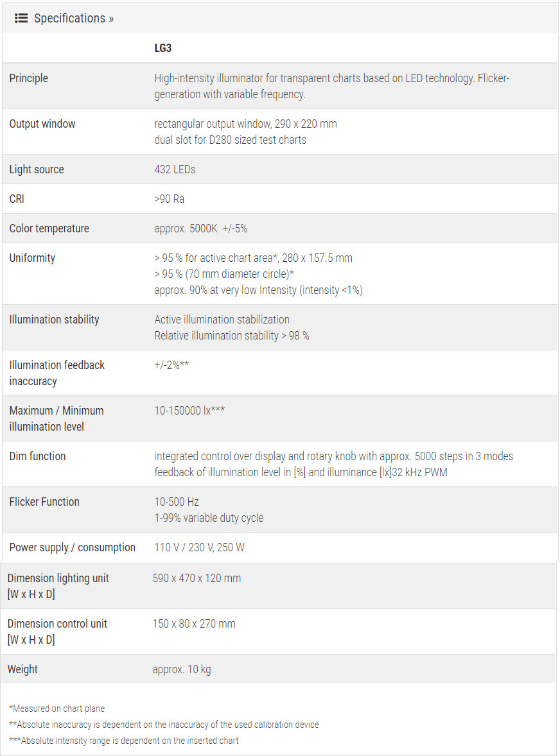This screenshot has height=756, width=560.
Task: Select the LG3 column heading
Action: (x=163, y=48)
